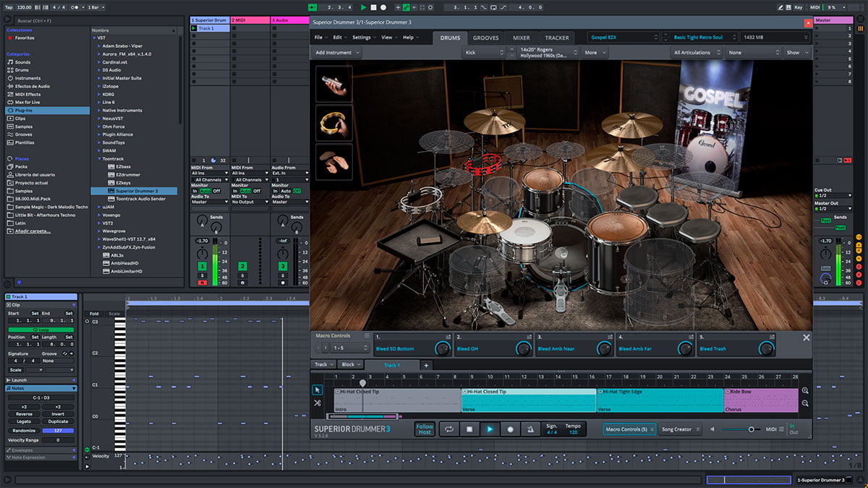The image size is (868, 488).
Task: Solo track 1 with S button
Action: [x=203, y=275]
